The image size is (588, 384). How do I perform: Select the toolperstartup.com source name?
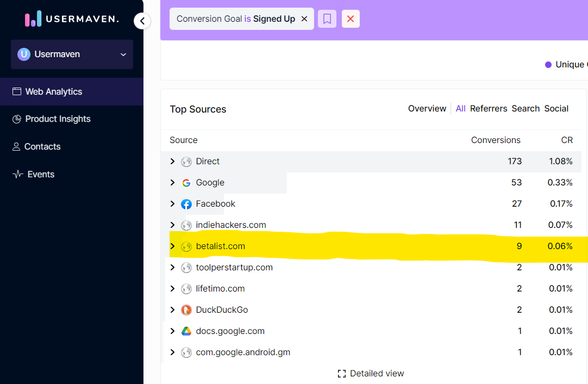[x=234, y=268]
